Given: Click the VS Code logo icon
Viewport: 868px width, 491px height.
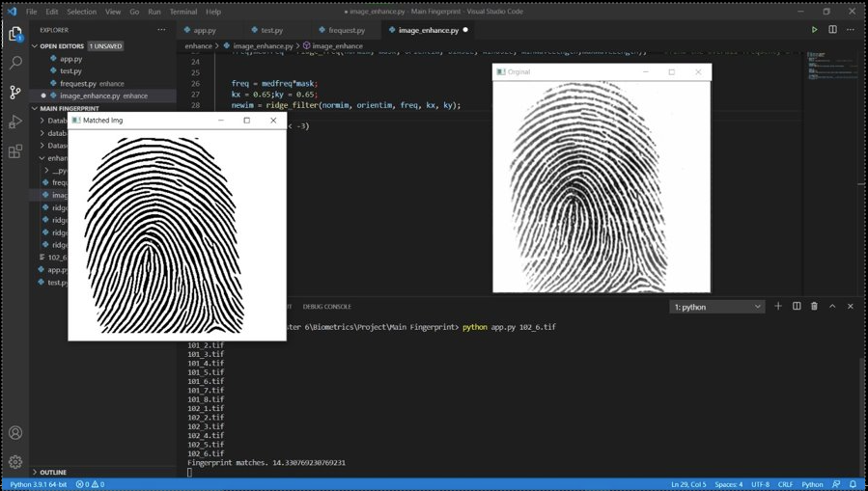Looking at the screenshot, I should [x=13, y=11].
